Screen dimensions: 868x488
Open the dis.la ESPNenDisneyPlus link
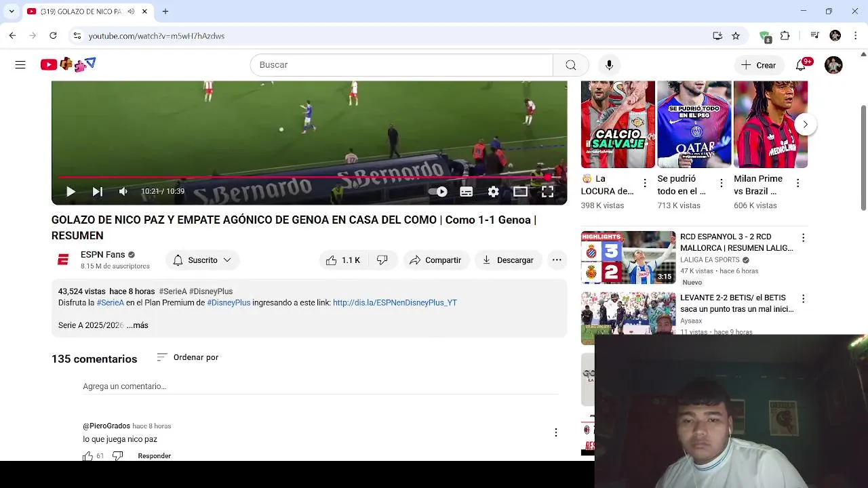[x=395, y=303]
